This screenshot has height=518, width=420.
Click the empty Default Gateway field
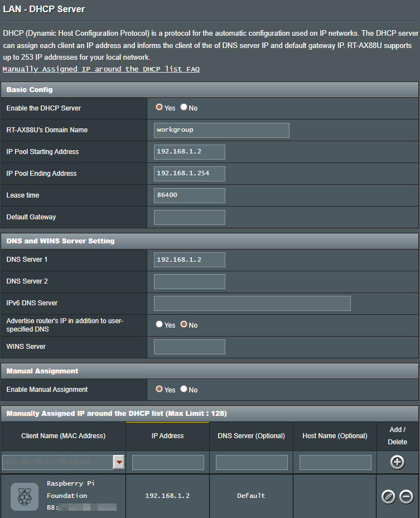[190, 217]
